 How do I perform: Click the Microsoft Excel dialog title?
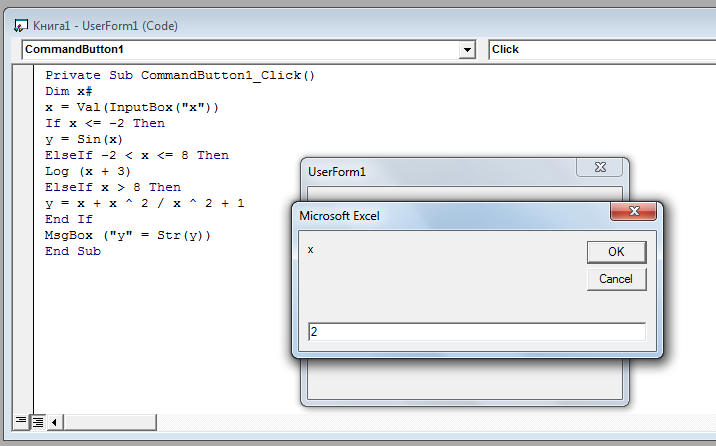pyautogui.click(x=339, y=216)
